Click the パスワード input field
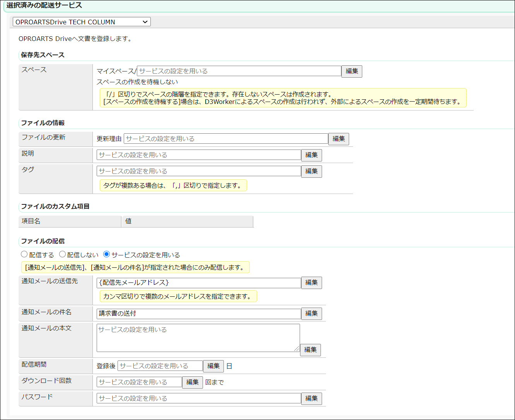Screen dimensions: 515x420 [199, 398]
